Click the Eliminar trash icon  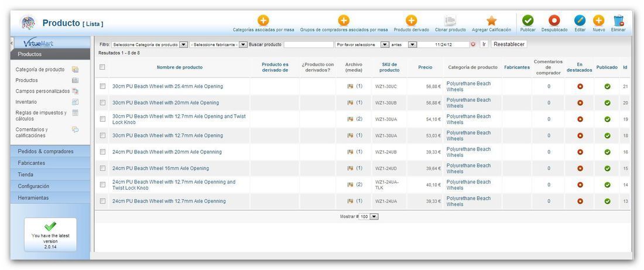(619, 20)
